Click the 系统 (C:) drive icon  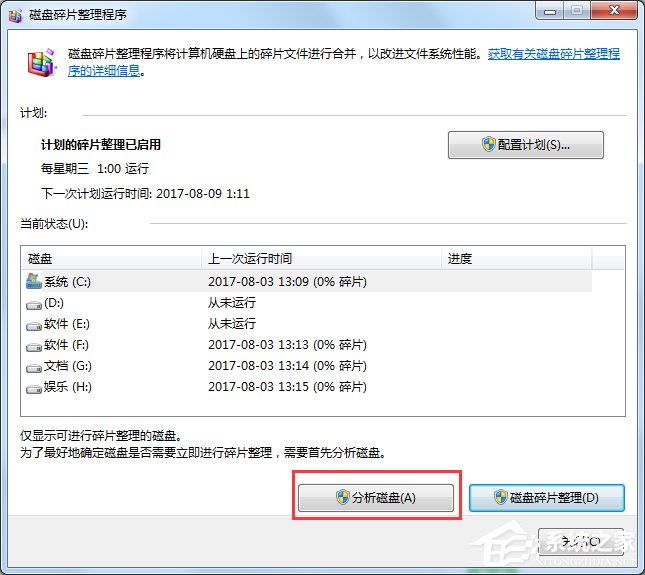click(x=34, y=281)
